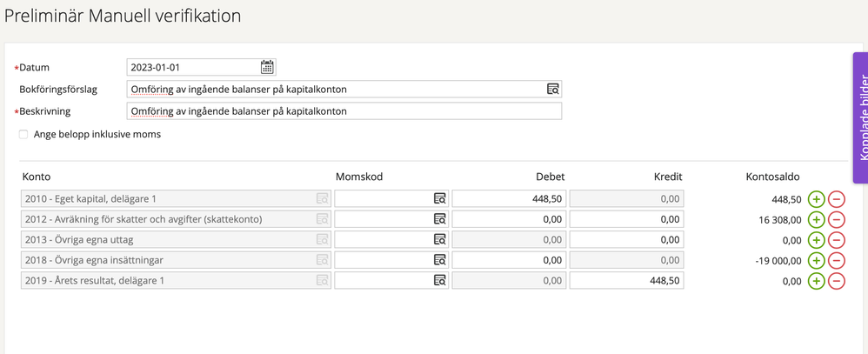The width and height of the screenshot is (868, 354).
Task: Enable Ange belopp inklusive moms checkbox
Action: pos(23,135)
